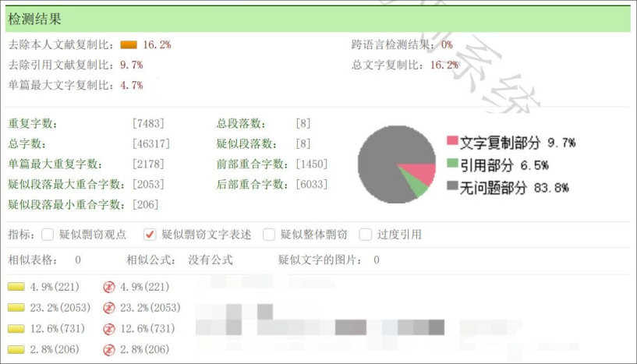Click the gray 无问题部分 legend swatch
This screenshot has height=364, width=637.
pos(452,186)
